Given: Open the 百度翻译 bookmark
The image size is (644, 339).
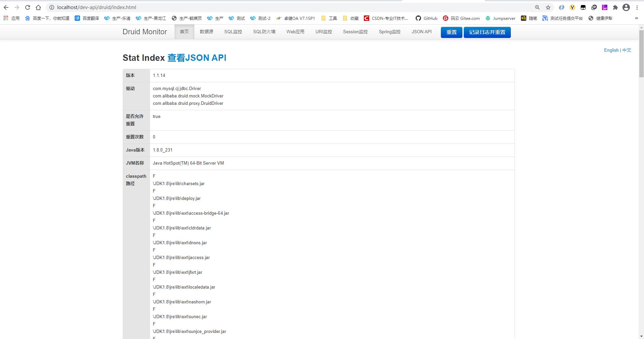Looking at the screenshot, I should point(87,18).
